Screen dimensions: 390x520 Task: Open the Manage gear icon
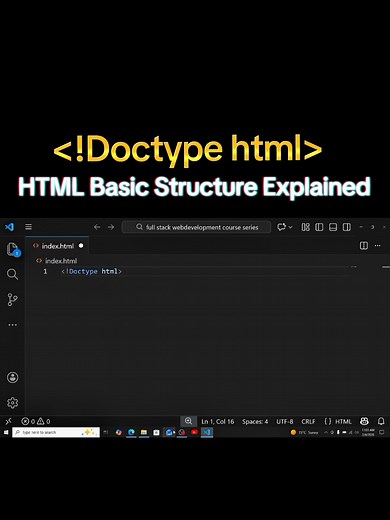(x=13, y=403)
